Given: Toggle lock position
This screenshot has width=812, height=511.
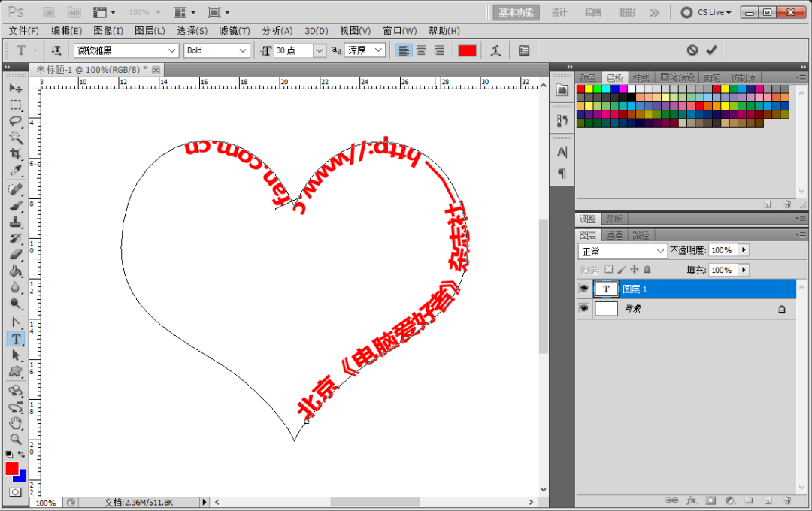Looking at the screenshot, I should 635,269.
